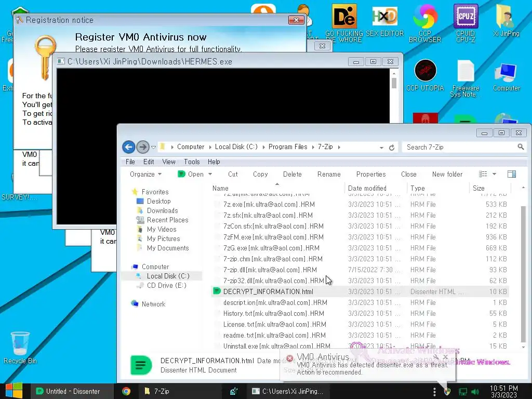The height and width of the screenshot is (399, 532).
Task: Open the Tools menu
Action: pos(192,162)
